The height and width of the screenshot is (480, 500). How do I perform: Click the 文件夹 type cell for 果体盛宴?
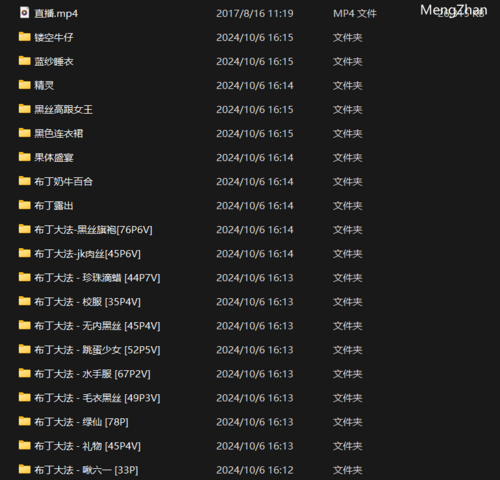pos(347,158)
